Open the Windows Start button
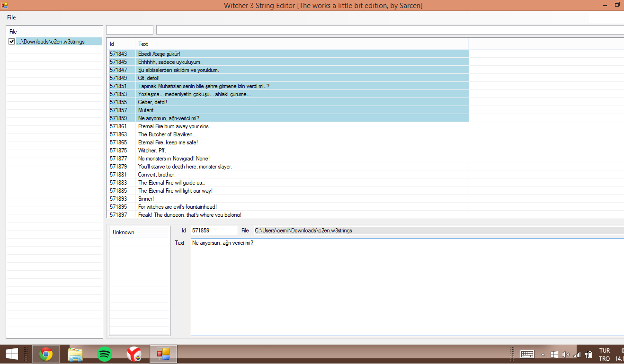Screen dimensions: 624x364 click(x=12, y=354)
